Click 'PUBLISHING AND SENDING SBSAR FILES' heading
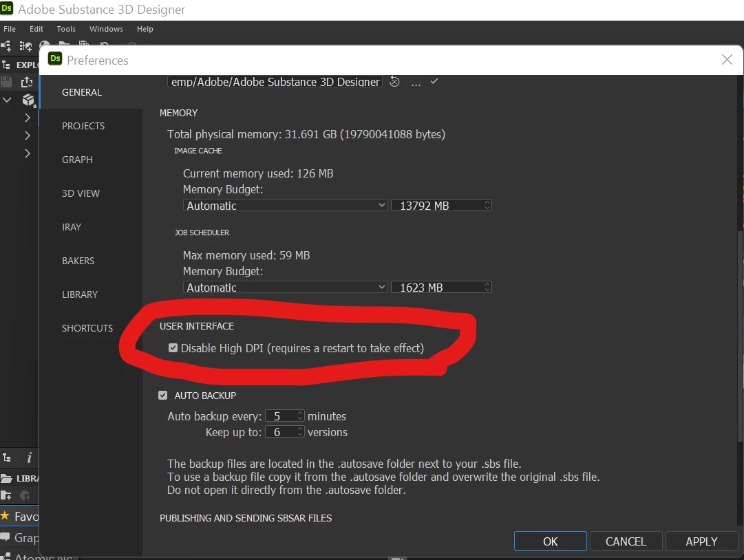The image size is (744, 560). coord(246,518)
